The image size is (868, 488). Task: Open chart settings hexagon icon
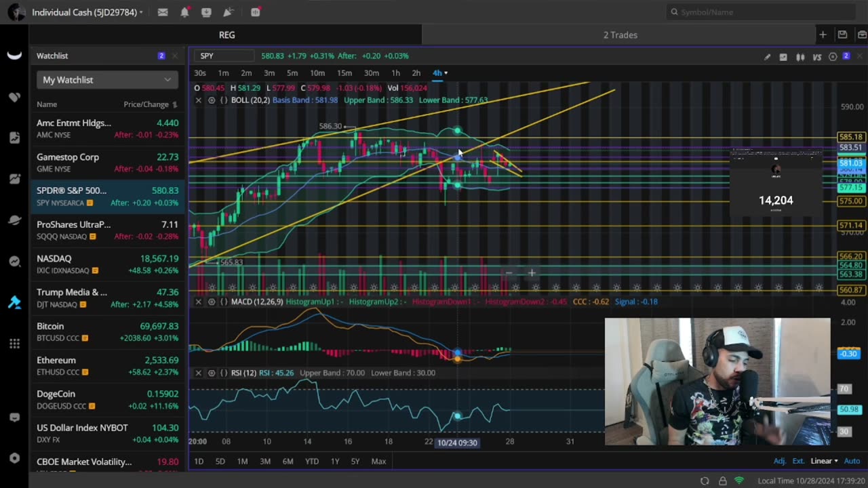tap(833, 57)
